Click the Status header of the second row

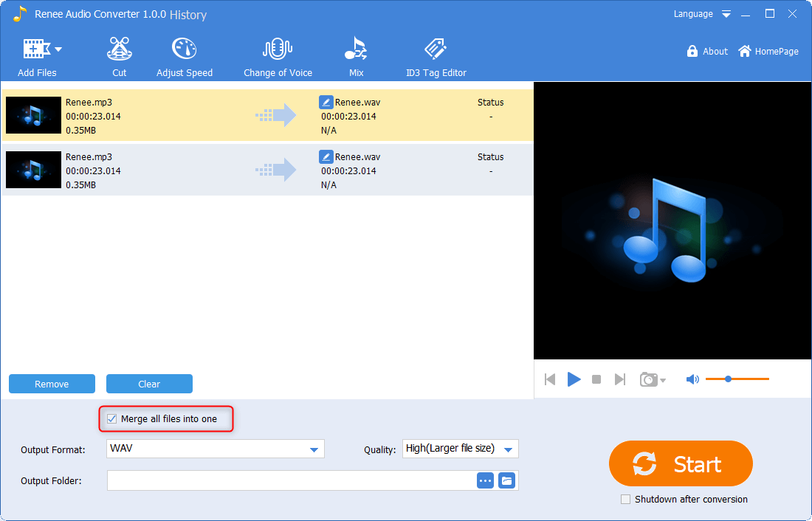490,157
